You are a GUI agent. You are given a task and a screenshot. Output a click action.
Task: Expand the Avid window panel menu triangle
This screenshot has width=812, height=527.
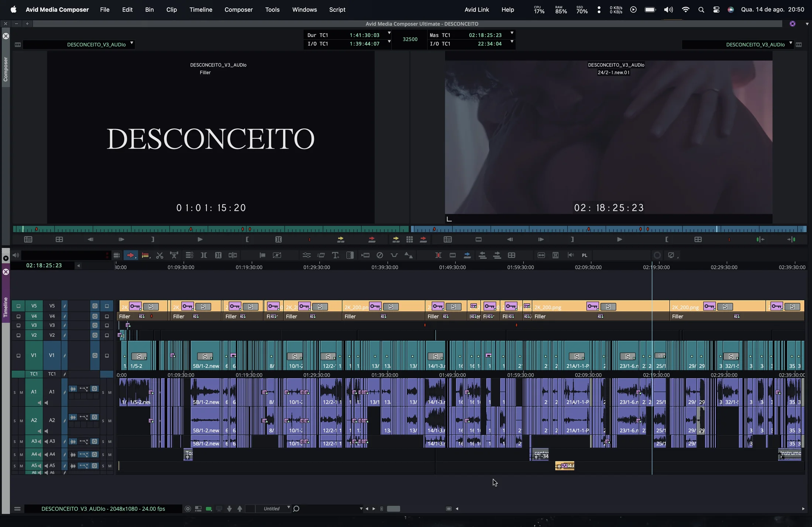point(807,24)
